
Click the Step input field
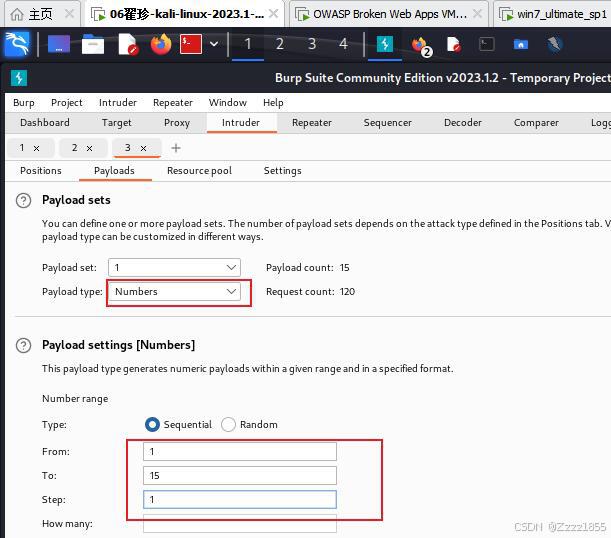[x=240, y=499]
